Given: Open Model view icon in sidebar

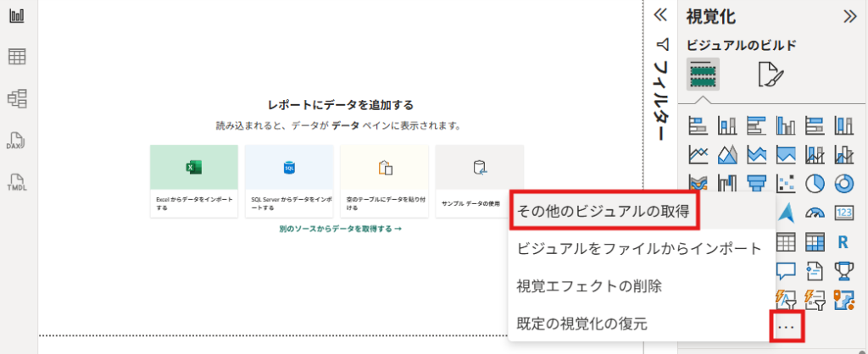Looking at the screenshot, I should point(17,98).
